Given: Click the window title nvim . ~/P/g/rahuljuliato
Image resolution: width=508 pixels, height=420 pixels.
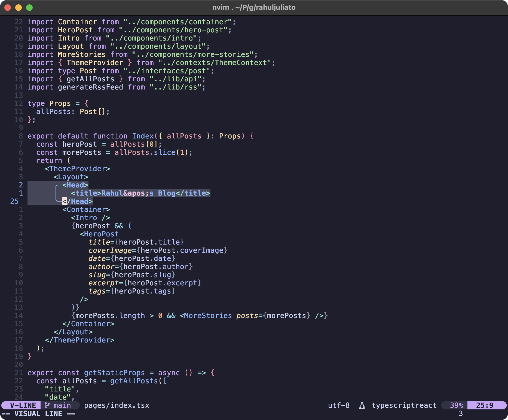Looking at the screenshot, I should [x=254, y=7].
